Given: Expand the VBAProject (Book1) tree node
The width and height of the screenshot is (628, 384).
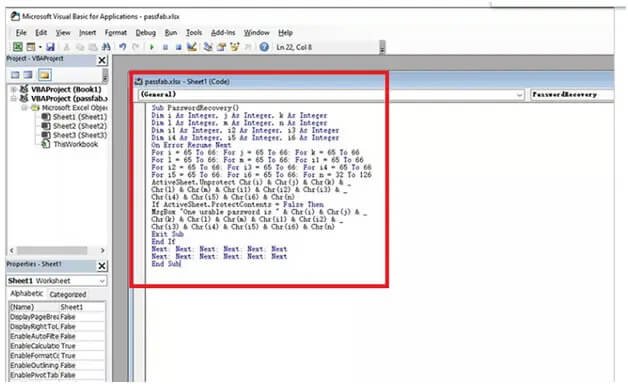Looking at the screenshot, I should (x=14, y=89).
